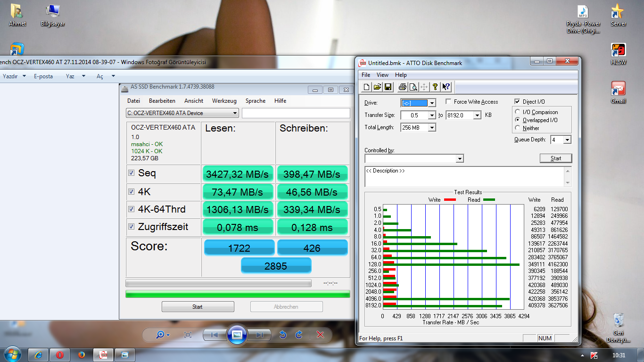Click the NUM indicator in ATTO status bar
Viewport: 644px width, 362px height.
click(x=545, y=338)
